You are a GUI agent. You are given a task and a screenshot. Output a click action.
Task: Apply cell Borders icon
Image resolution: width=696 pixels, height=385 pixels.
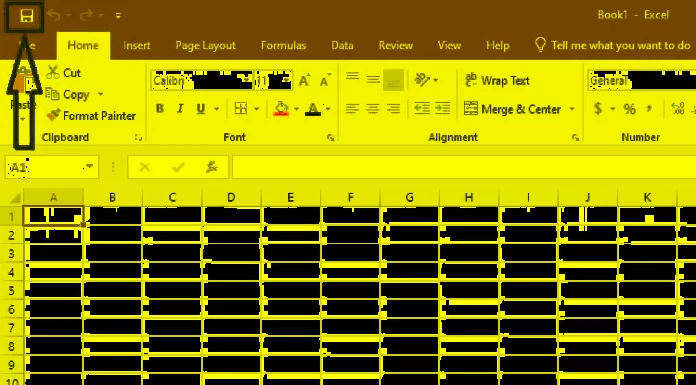(241, 109)
